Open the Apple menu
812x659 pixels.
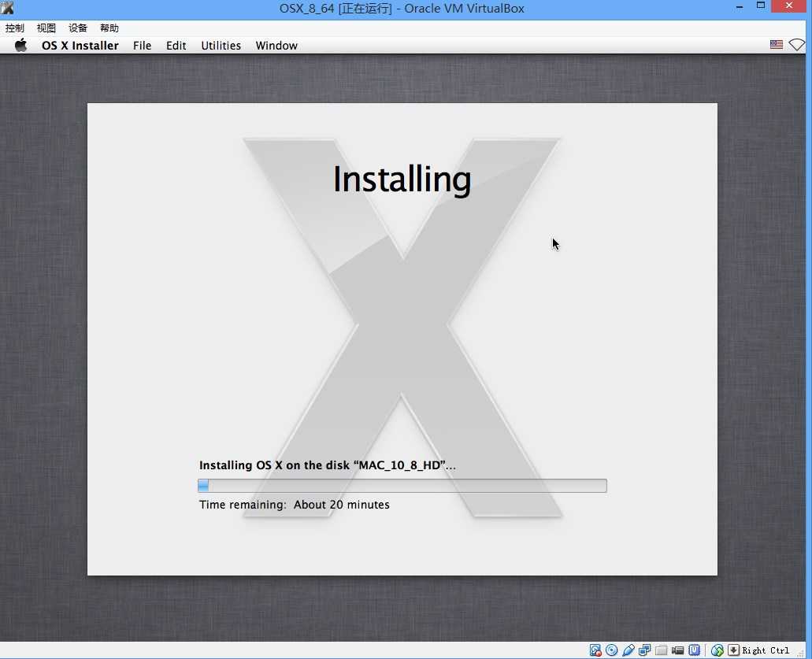(x=20, y=46)
